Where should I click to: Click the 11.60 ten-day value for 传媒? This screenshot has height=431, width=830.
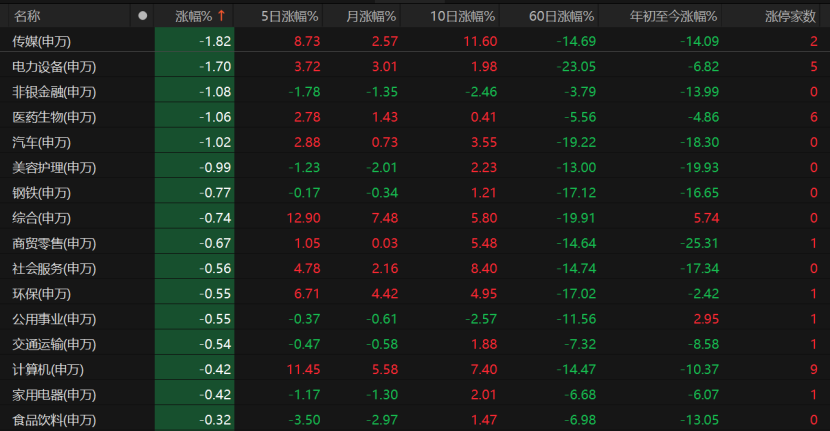pos(480,41)
